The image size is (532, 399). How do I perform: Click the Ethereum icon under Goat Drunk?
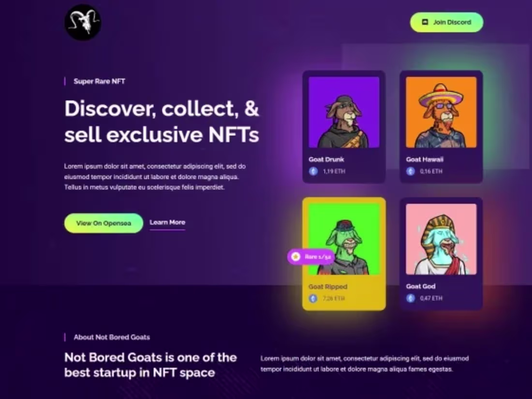(x=313, y=171)
